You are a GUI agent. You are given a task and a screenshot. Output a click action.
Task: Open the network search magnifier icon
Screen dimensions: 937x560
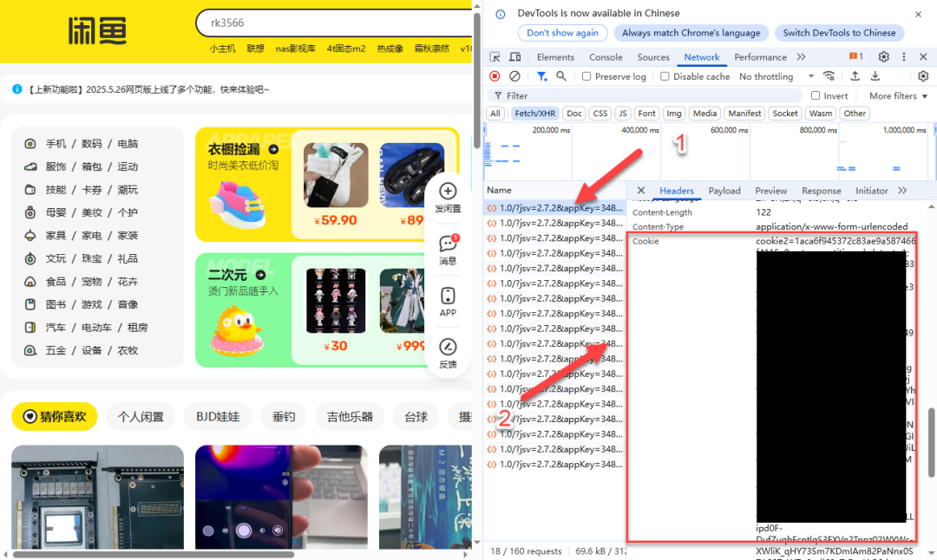[561, 76]
